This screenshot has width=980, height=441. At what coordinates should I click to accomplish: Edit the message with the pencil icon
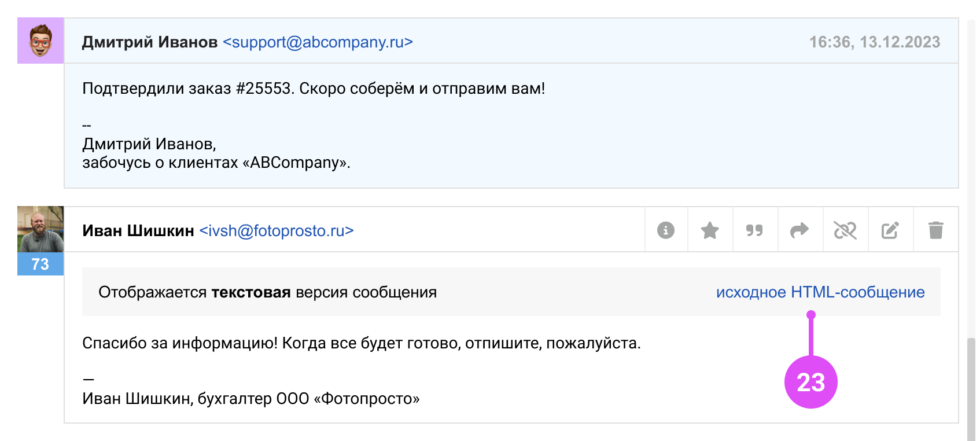pyautogui.click(x=890, y=230)
